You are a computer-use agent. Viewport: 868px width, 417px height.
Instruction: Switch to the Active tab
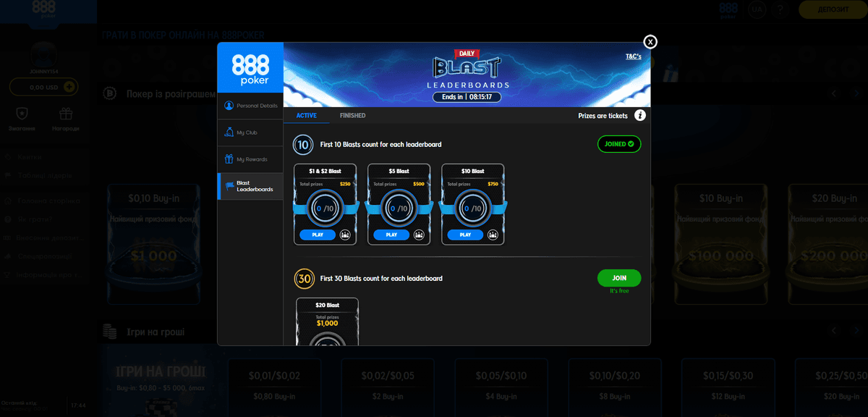(307, 116)
